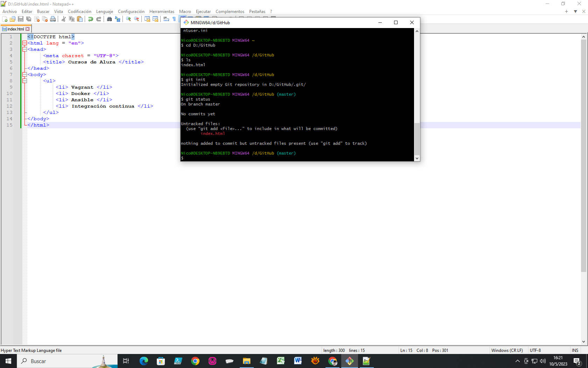Viewport: 588px width, 368px height.
Task: Click the Print toolbar icon
Action: [53, 19]
